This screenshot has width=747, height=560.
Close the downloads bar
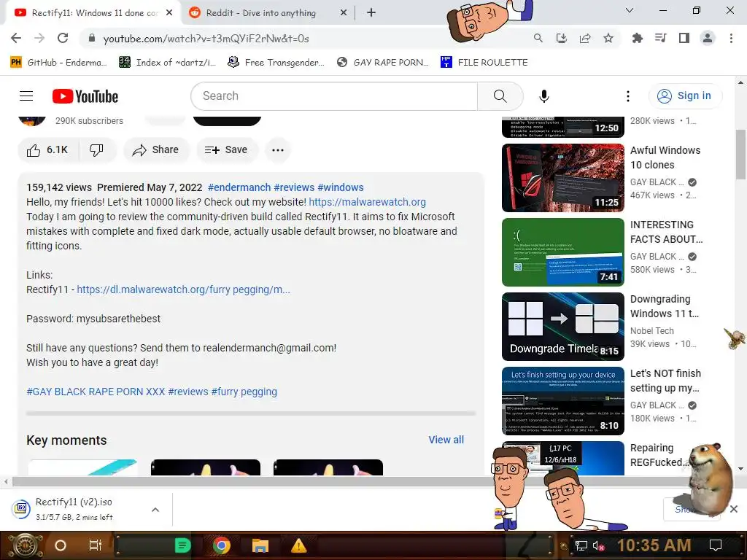(734, 509)
